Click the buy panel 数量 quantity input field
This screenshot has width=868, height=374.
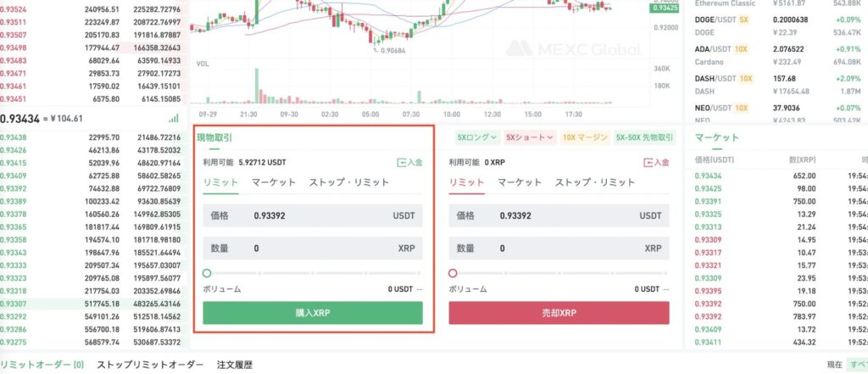point(314,248)
